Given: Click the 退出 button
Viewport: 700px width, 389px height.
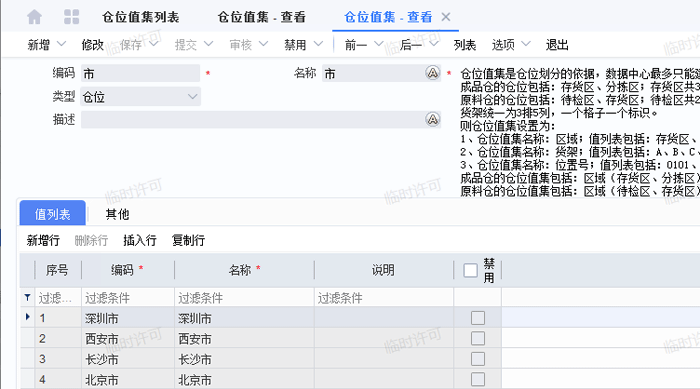Looking at the screenshot, I should [x=557, y=45].
